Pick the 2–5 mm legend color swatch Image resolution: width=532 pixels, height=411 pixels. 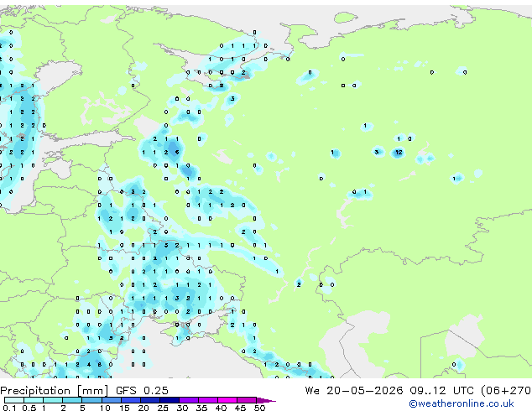(72, 400)
